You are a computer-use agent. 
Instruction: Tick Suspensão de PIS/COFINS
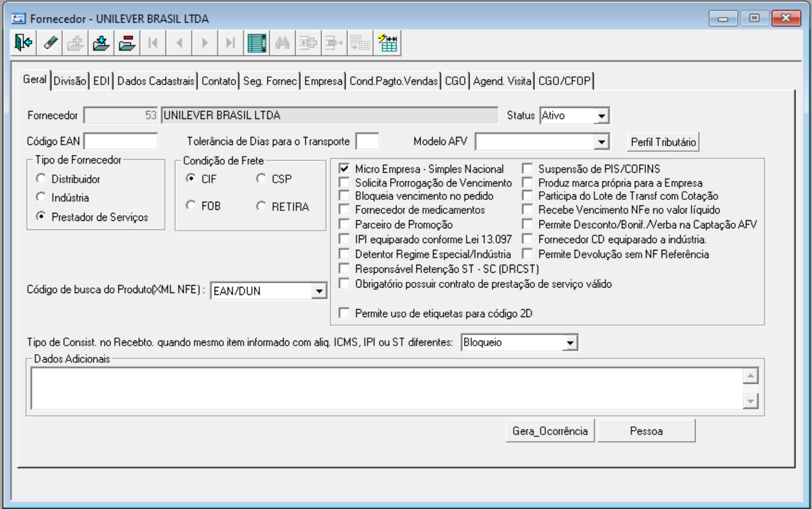528,168
